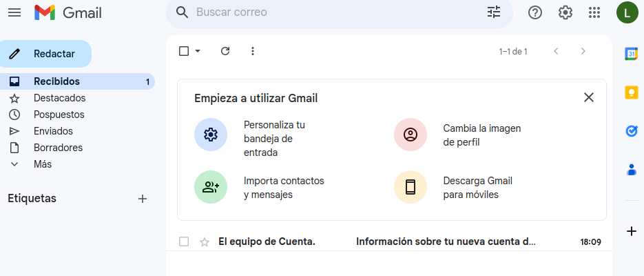The width and height of the screenshot is (644, 276).
Task: Star the El equipo de Cuenta email
Action: tap(204, 241)
